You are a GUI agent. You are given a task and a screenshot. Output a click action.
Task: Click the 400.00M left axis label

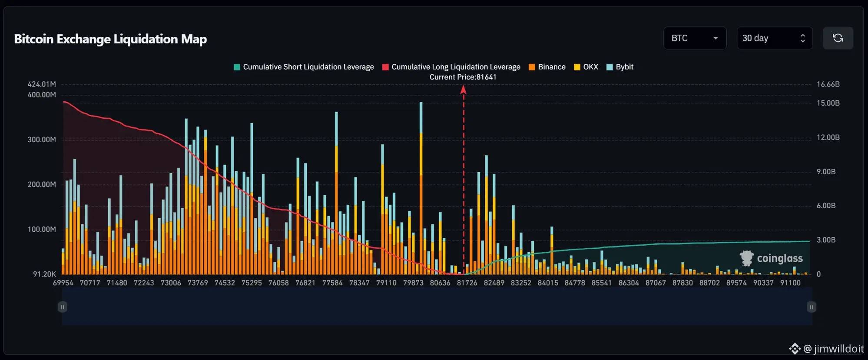42,95
